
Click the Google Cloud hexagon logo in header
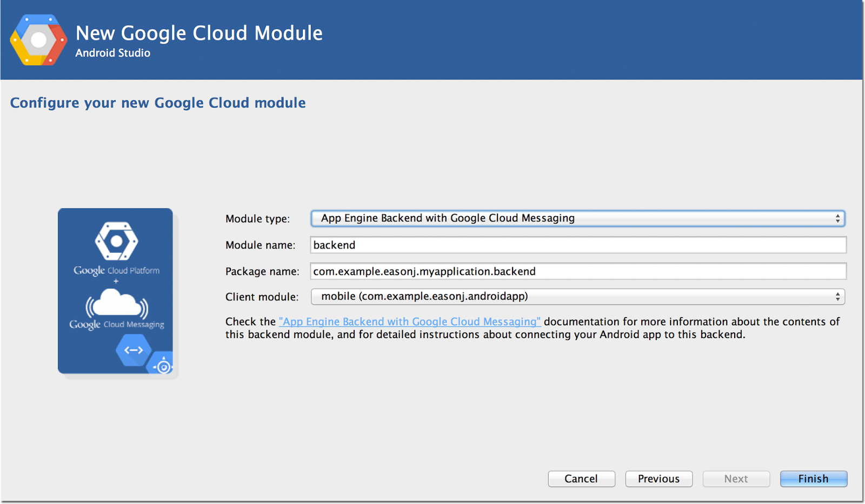38,40
